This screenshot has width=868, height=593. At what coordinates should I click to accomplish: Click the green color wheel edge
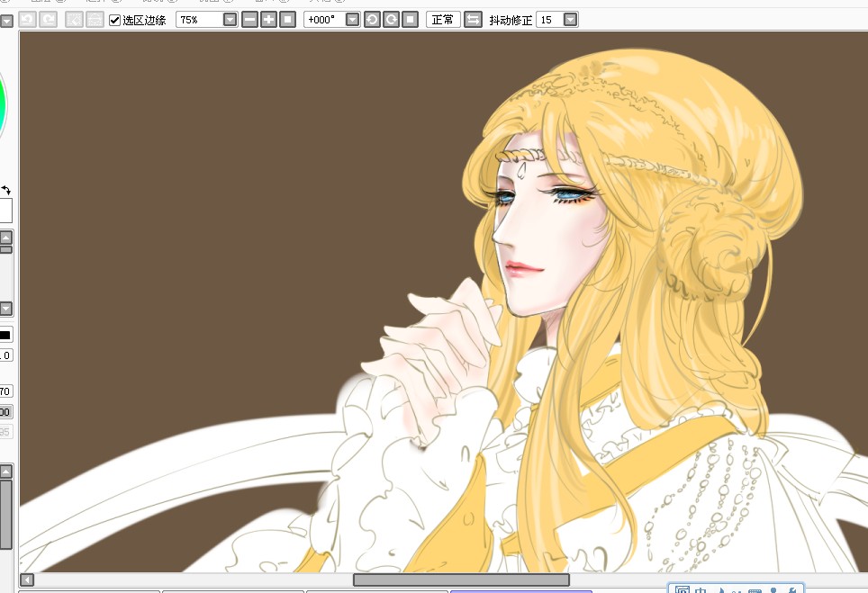coord(4,105)
